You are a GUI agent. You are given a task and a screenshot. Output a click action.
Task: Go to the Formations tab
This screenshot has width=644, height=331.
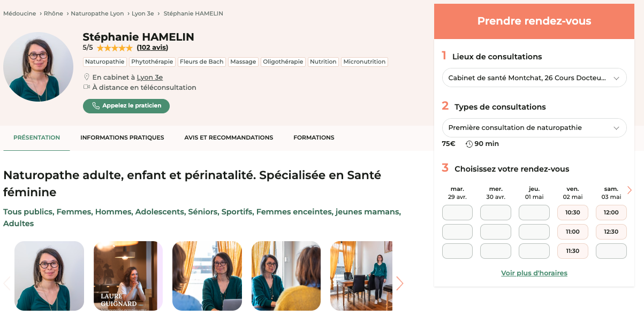point(314,137)
